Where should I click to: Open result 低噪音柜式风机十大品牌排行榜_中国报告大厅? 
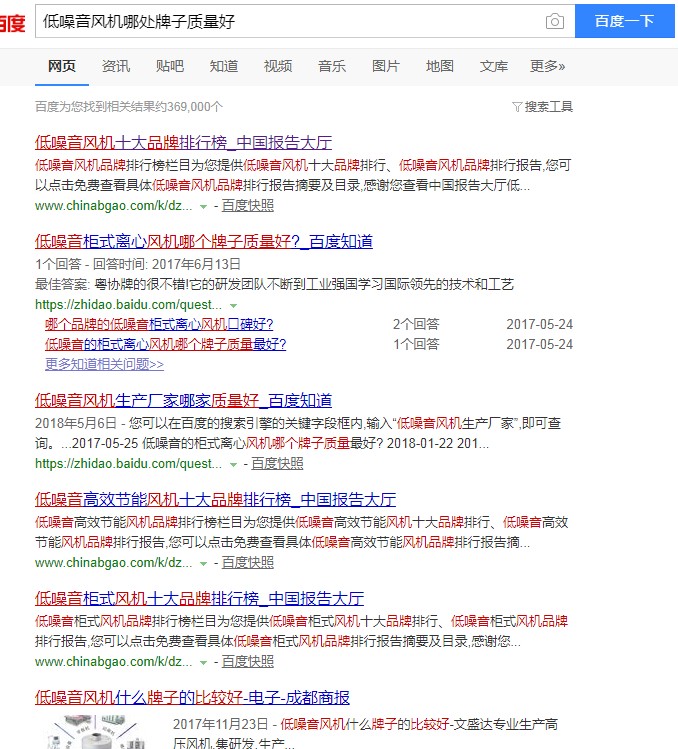click(x=199, y=599)
